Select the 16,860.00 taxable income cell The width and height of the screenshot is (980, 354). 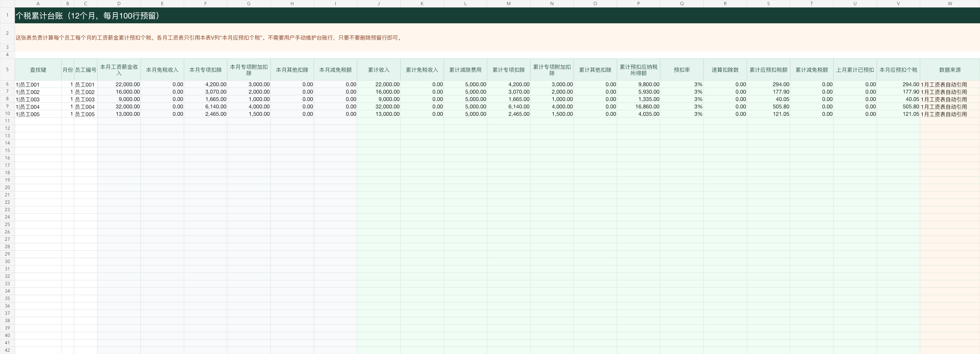click(x=638, y=107)
